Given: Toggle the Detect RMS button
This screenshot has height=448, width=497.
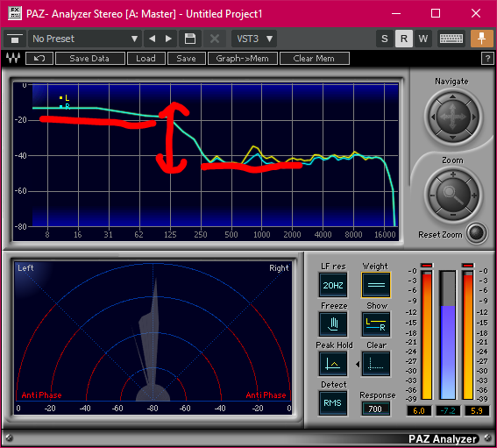Looking at the screenshot, I should 333,402.
